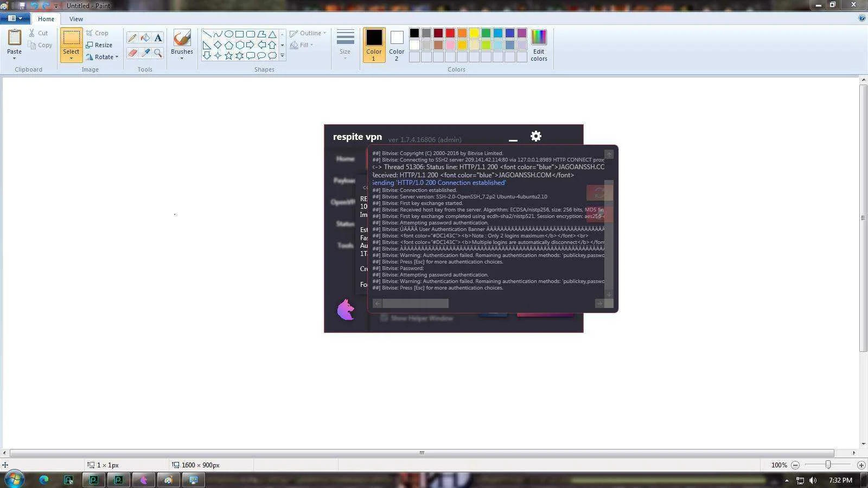This screenshot has width=868, height=488.
Task: Pick the Diamond shape
Action: pos(218,44)
